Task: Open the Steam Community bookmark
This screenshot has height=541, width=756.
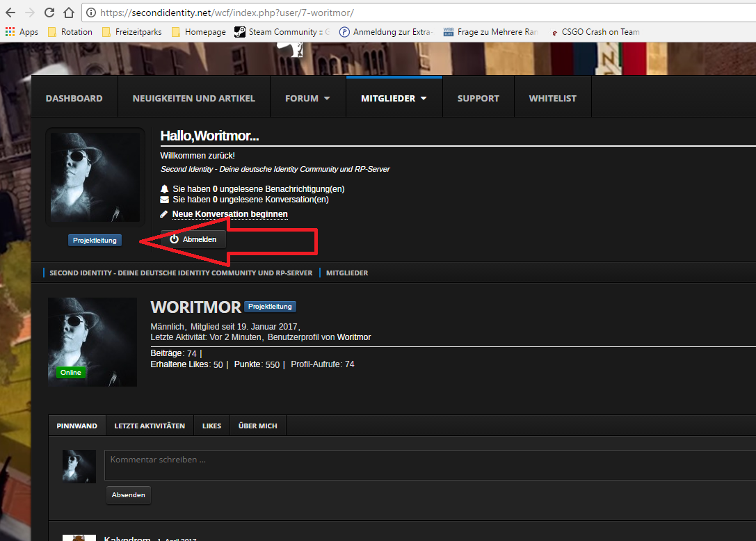Action: [282, 32]
